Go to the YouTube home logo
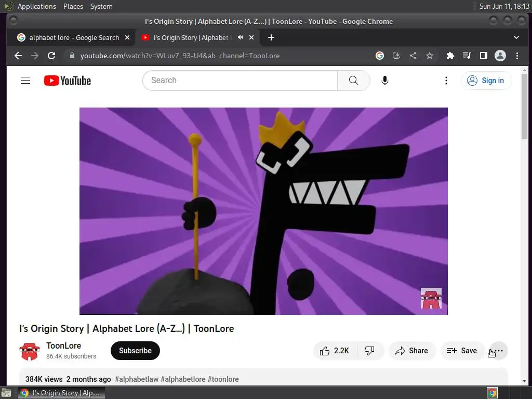The height and width of the screenshot is (399, 532). click(x=68, y=81)
